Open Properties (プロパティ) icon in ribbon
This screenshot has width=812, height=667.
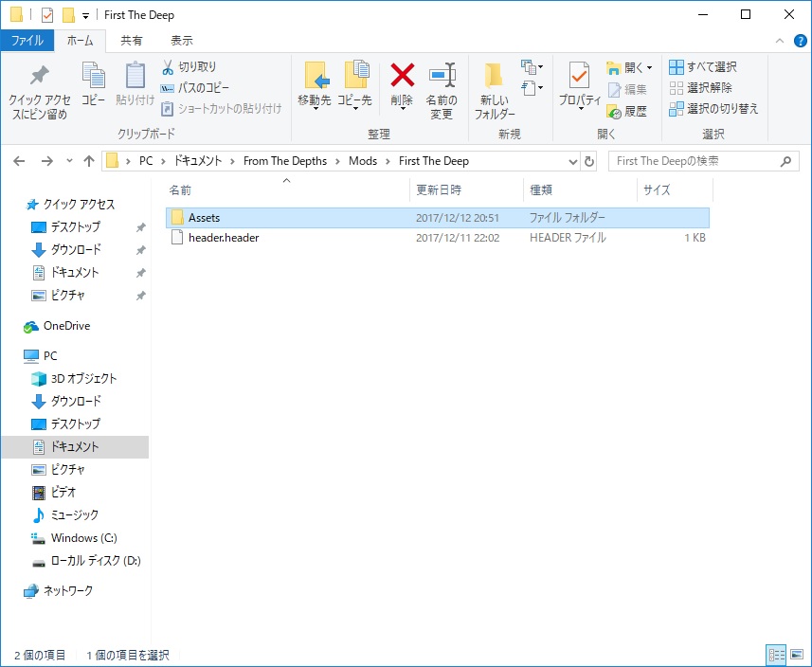[x=579, y=76]
